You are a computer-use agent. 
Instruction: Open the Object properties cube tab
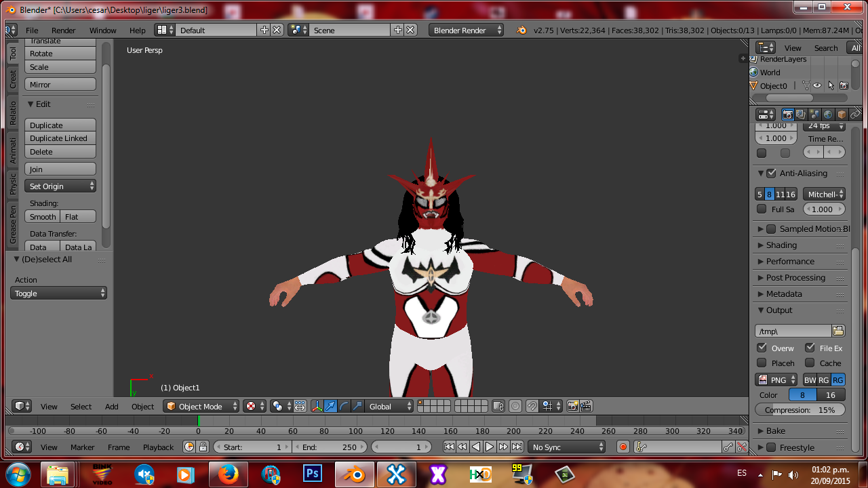tap(842, 115)
